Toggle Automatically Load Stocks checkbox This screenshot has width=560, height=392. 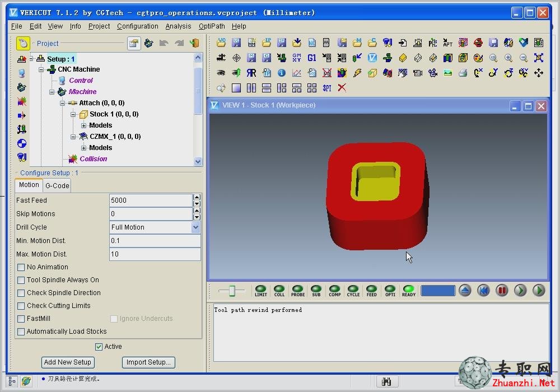coord(21,332)
